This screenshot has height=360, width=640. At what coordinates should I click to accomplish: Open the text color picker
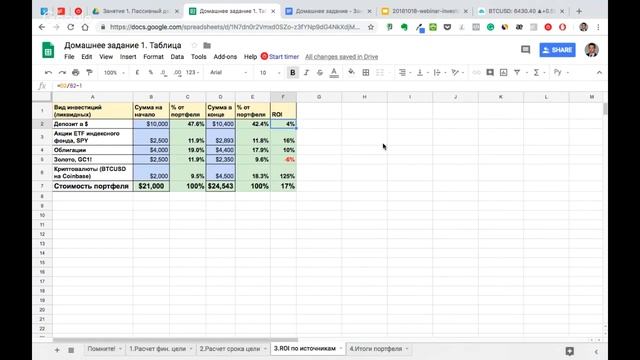(x=334, y=73)
